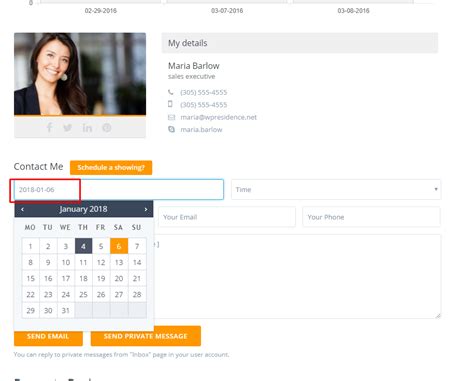
Task: Go to next month in calendar
Action: [x=146, y=209]
